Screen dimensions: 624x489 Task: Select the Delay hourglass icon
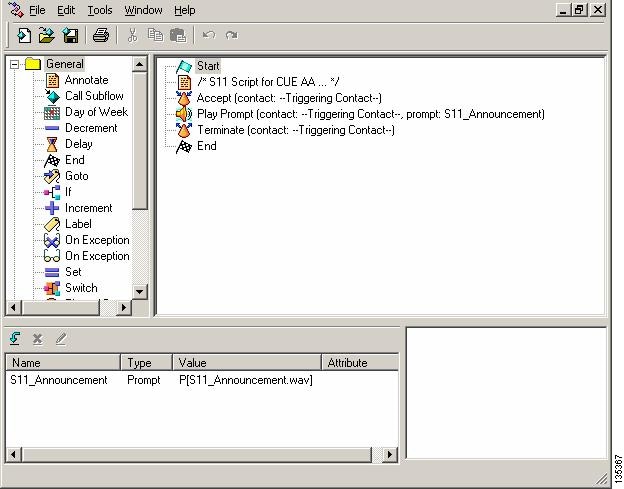[52, 144]
